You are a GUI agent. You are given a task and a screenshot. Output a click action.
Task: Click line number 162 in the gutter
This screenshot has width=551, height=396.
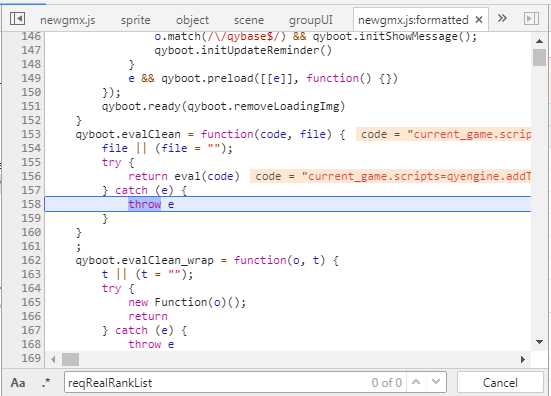(x=31, y=260)
